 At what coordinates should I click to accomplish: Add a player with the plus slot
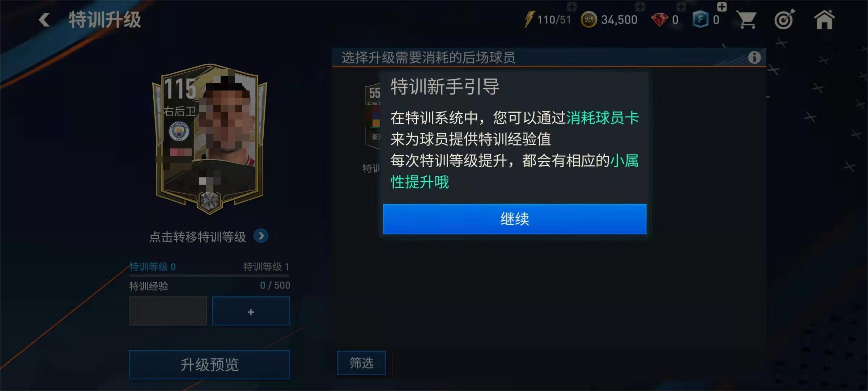251,311
